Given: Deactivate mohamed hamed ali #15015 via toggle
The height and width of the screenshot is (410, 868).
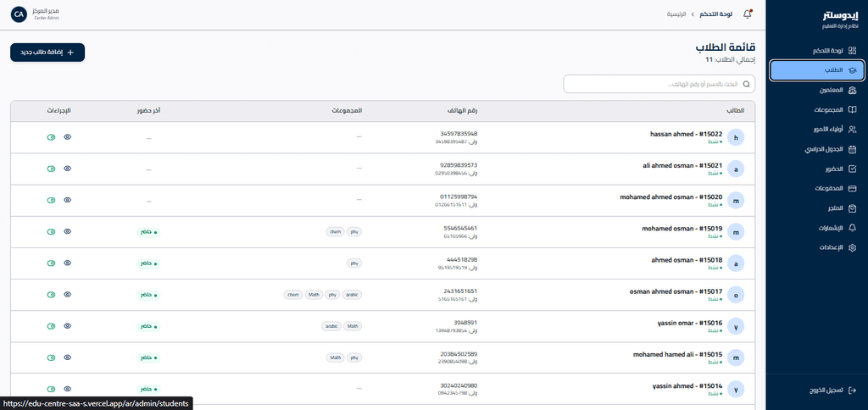Looking at the screenshot, I should [52, 358].
